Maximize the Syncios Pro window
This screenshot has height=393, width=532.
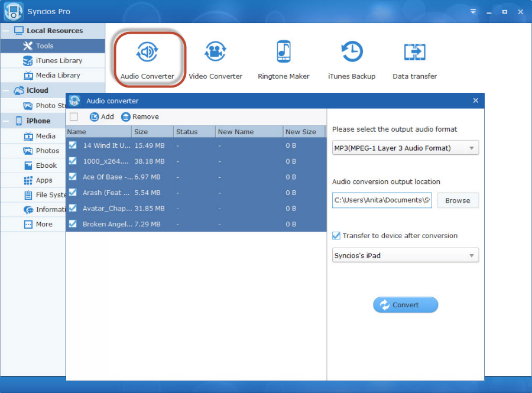coord(505,12)
